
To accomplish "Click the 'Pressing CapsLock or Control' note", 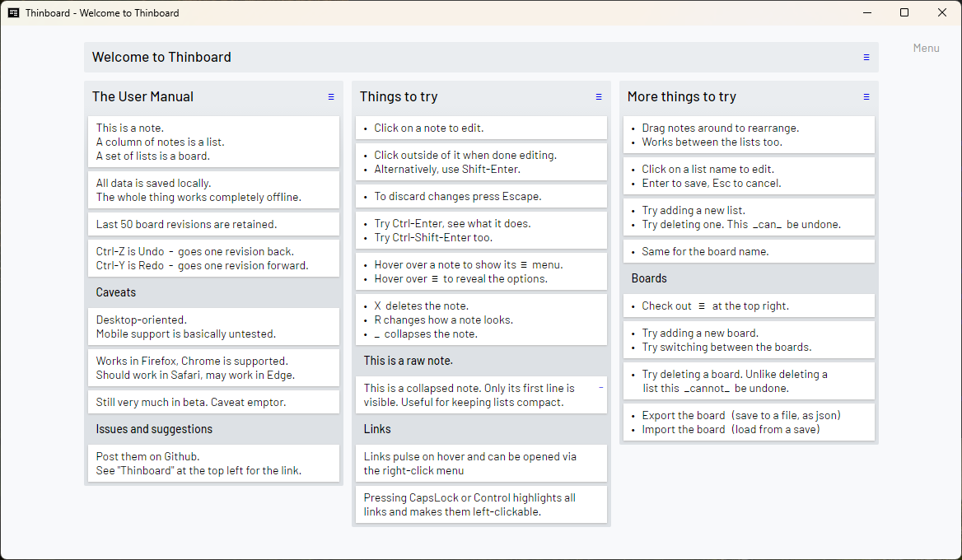I will point(481,505).
